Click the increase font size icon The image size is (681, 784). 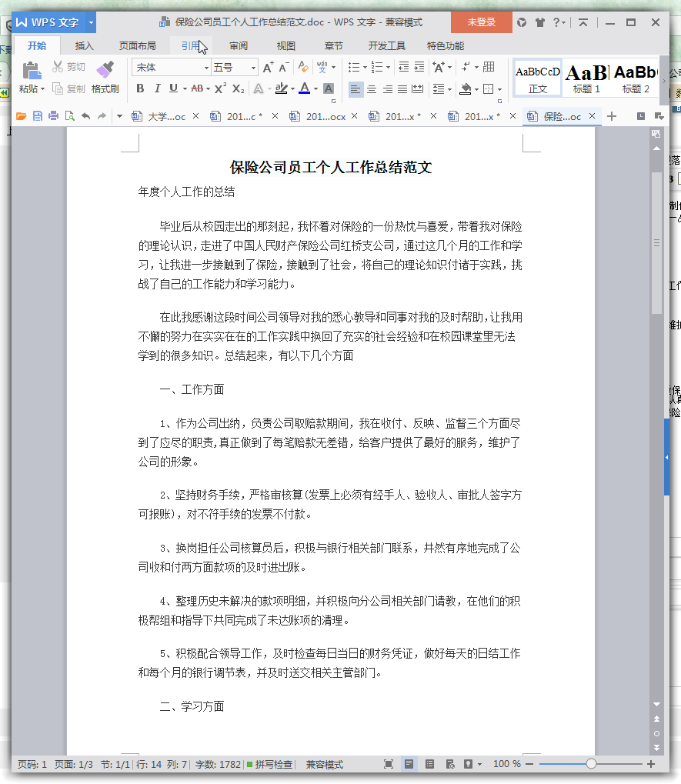(x=268, y=68)
